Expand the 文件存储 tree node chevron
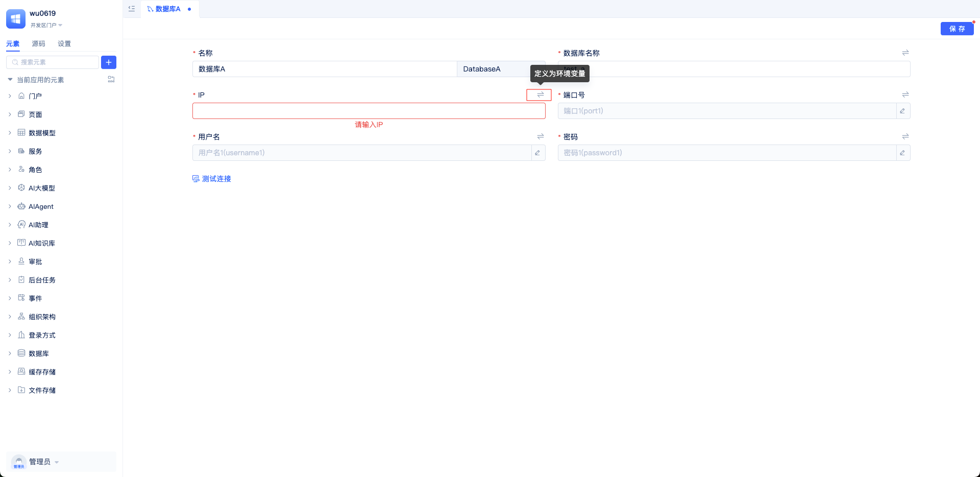This screenshot has width=980, height=477. (10, 390)
